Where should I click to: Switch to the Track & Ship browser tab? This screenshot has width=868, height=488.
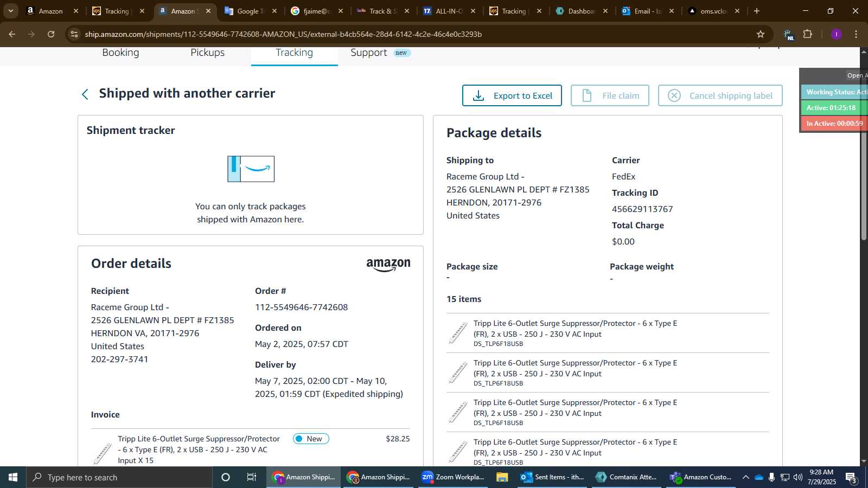pyautogui.click(x=384, y=11)
